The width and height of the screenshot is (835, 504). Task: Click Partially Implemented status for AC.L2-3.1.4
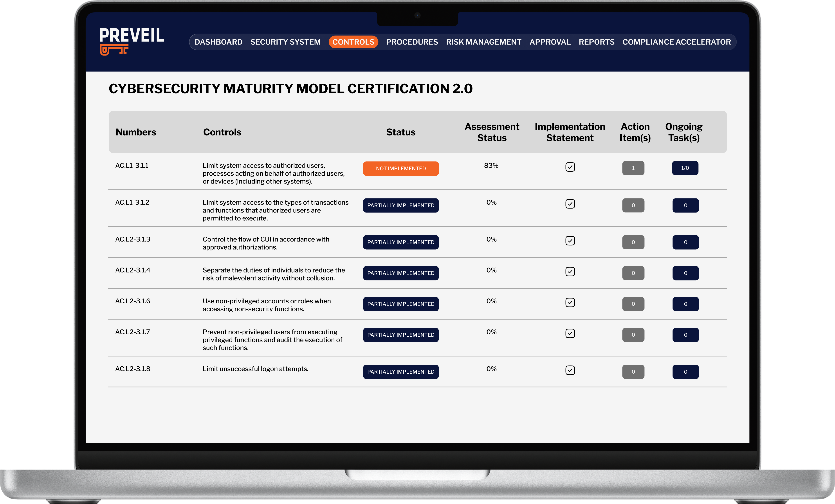coord(401,273)
